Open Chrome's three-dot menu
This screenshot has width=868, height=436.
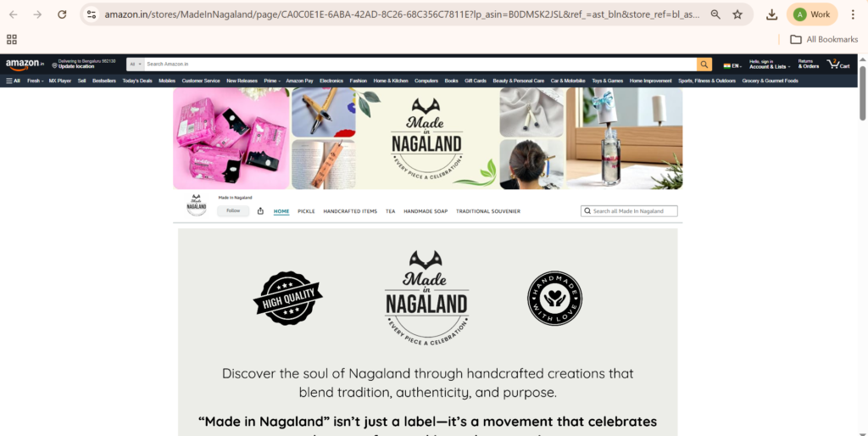click(853, 14)
